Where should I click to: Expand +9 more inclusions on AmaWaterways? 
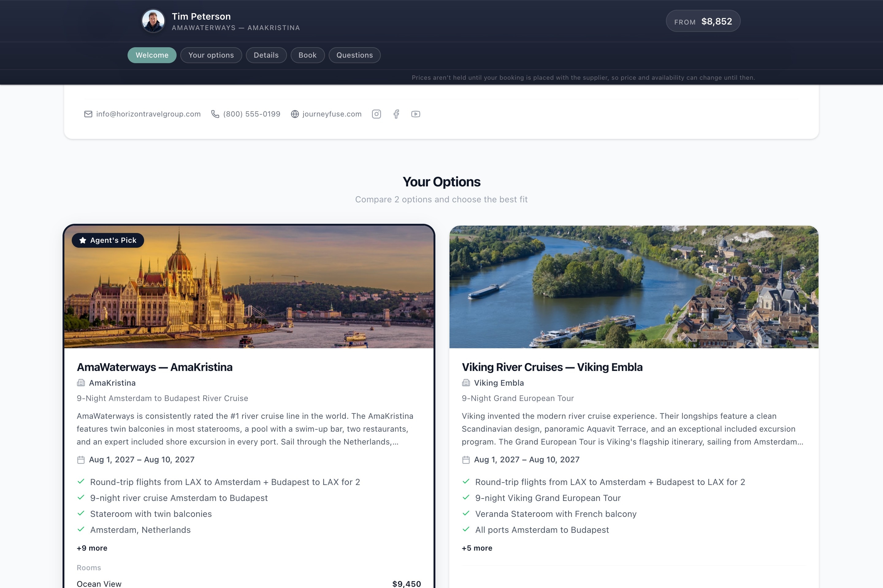coord(92,548)
